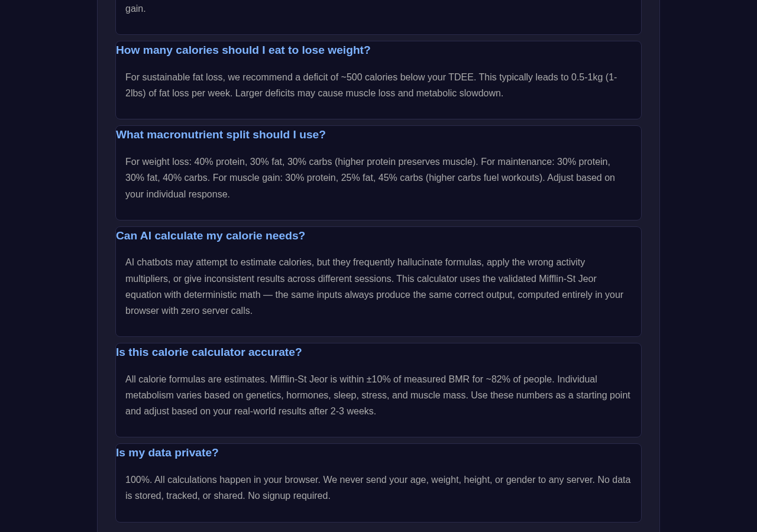The image size is (757, 532).
Task: Click the '100%.' text in privacy answer
Action: 138,480
